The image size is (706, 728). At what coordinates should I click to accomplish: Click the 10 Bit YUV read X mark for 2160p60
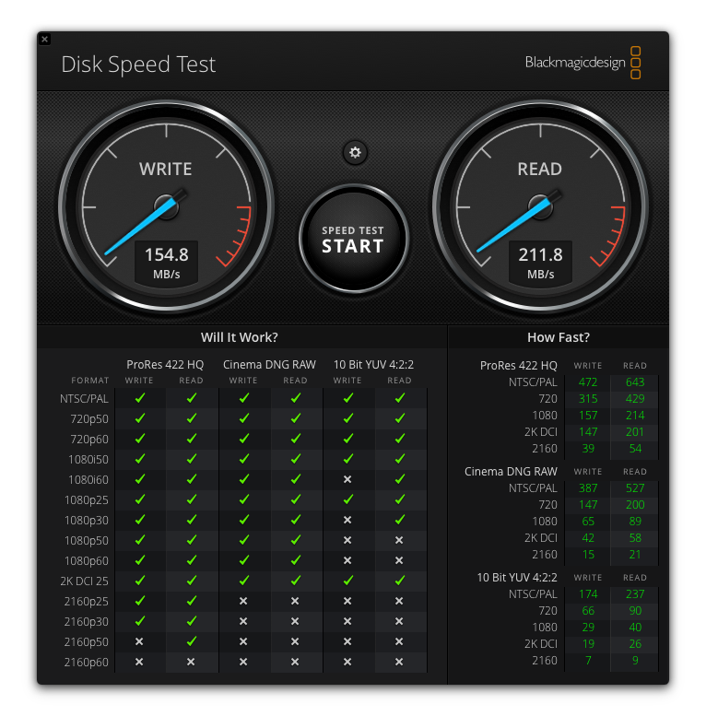coord(399,662)
